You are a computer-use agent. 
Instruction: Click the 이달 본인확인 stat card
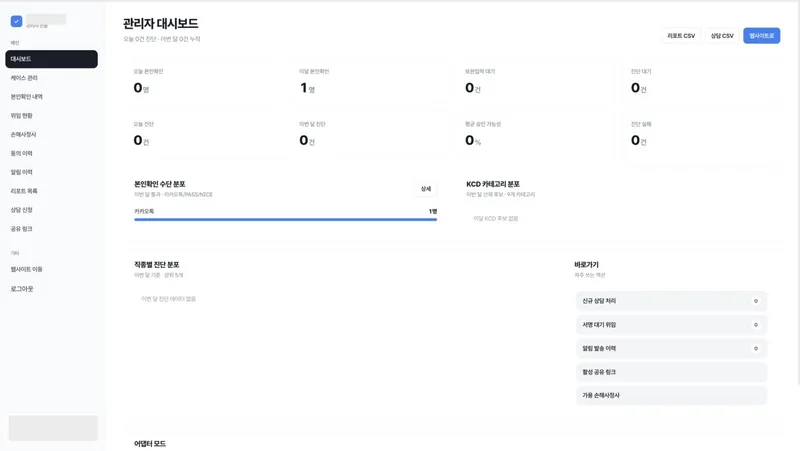[369, 83]
